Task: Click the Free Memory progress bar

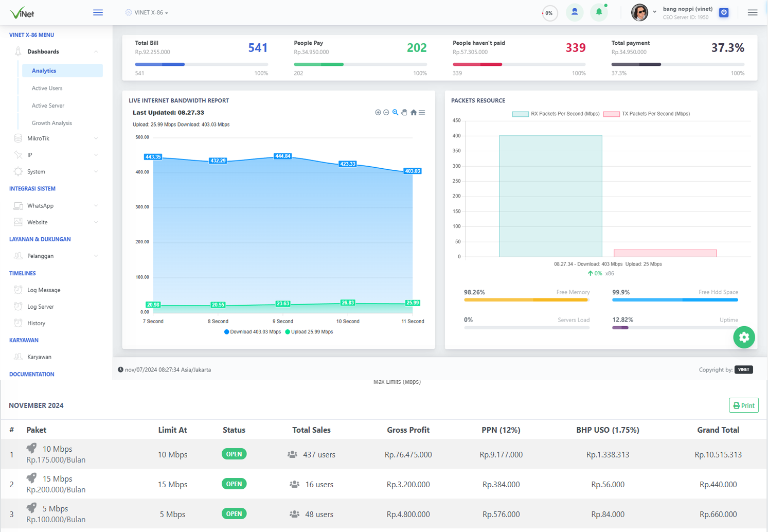Action: (x=527, y=299)
